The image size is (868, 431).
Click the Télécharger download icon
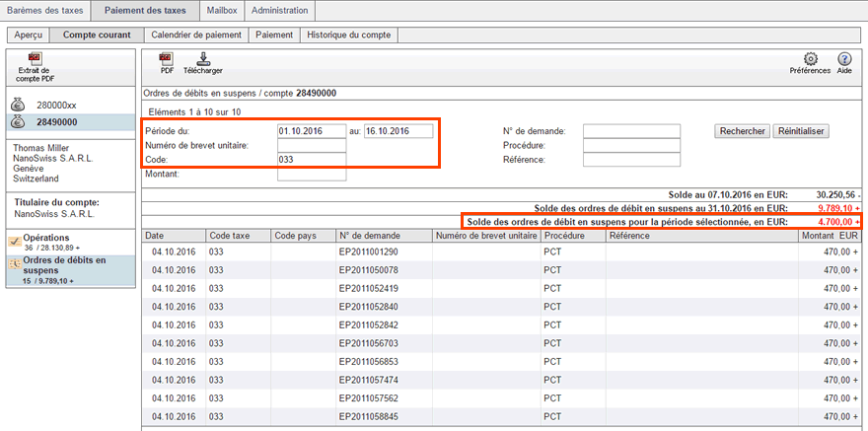[202, 64]
